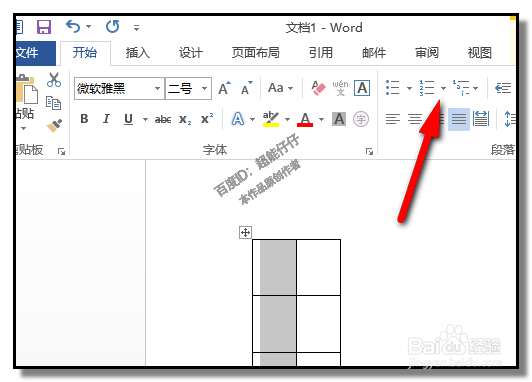This screenshot has width=532, height=382.
Task: Open the Text Effects dropdown arrow
Action: (x=252, y=119)
